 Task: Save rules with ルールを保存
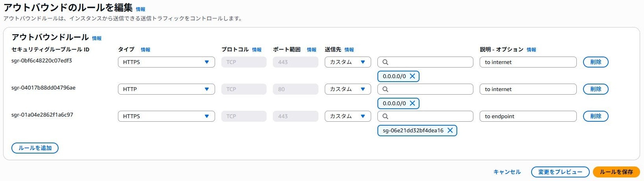[x=616, y=172]
